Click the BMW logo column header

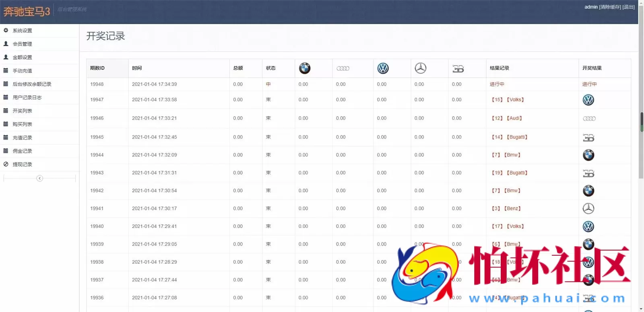pos(305,68)
